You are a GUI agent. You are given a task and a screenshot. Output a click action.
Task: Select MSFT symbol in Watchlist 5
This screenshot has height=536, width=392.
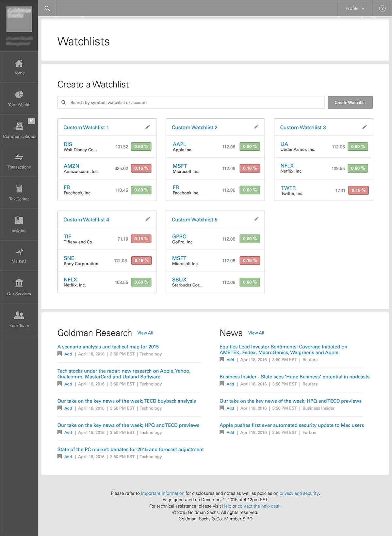click(179, 258)
